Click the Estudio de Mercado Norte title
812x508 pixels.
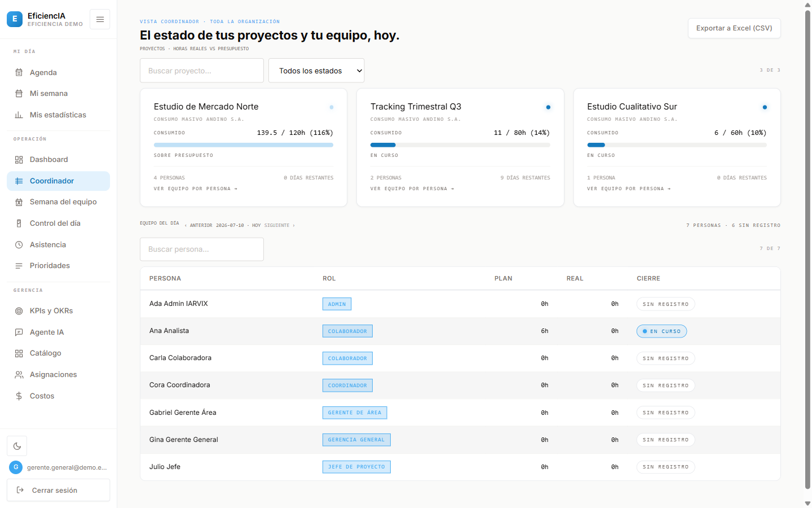tap(206, 107)
